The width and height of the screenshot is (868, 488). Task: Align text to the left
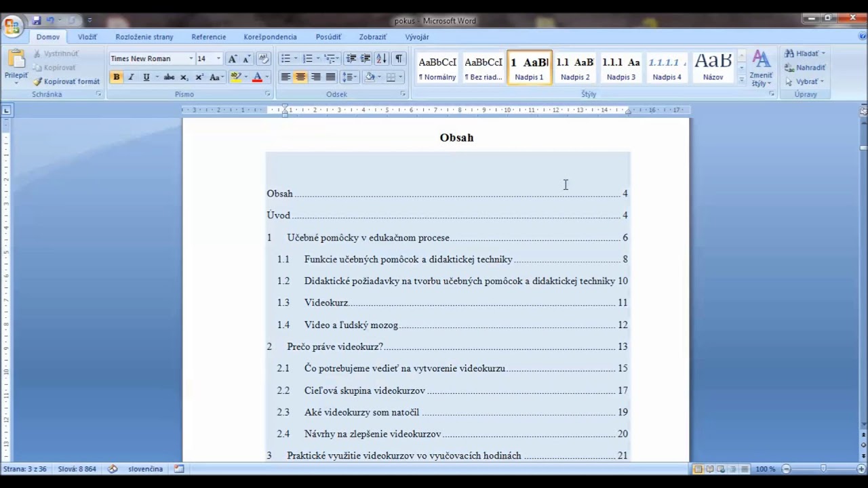click(x=285, y=77)
